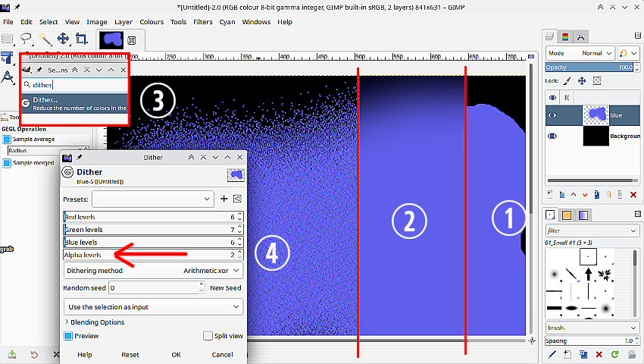The image size is (644, 364).
Task: Delete layer using the red X icon
Action: pyautogui.click(x=633, y=195)
